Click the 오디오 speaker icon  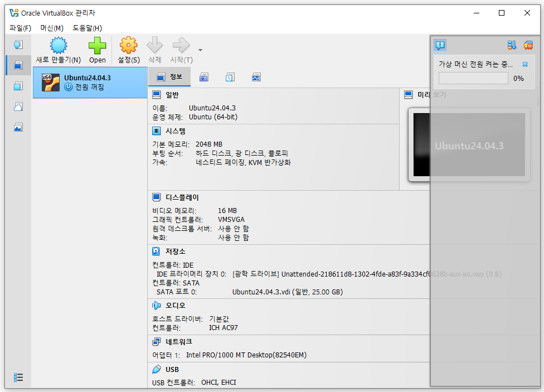(x=157, y=306)
